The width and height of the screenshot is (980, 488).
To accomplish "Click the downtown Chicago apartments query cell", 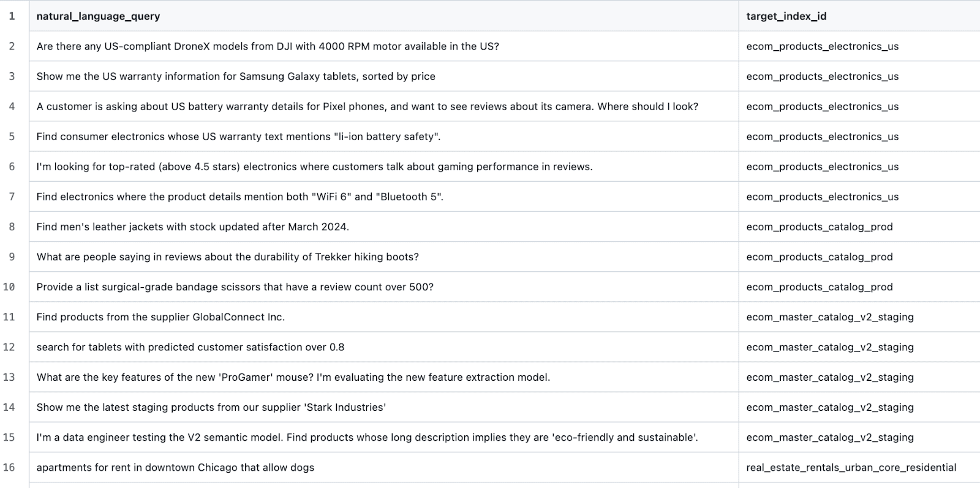I will tap(175, 468).
